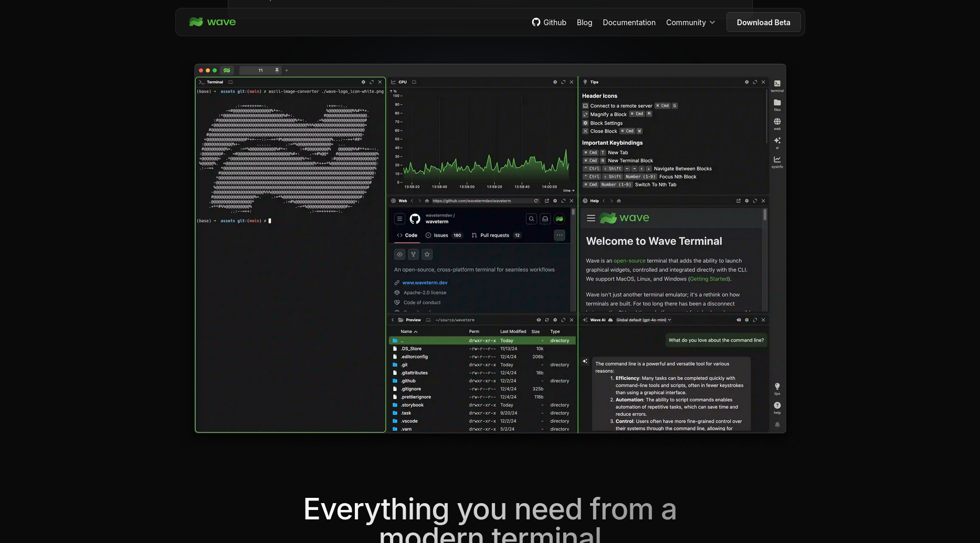Click the pin icon on T1 tab
The image size is (980, 543).
pyautogui.click(x=277, y=70)
